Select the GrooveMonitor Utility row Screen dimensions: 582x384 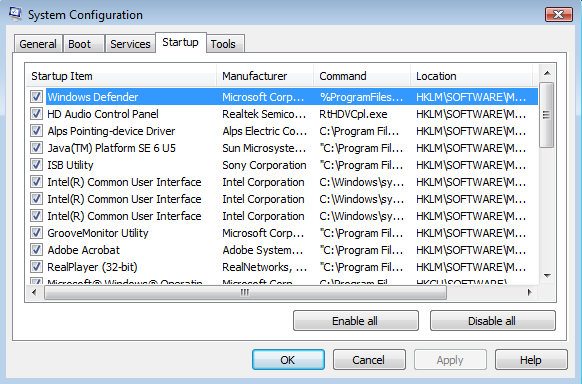coord(282,233)
